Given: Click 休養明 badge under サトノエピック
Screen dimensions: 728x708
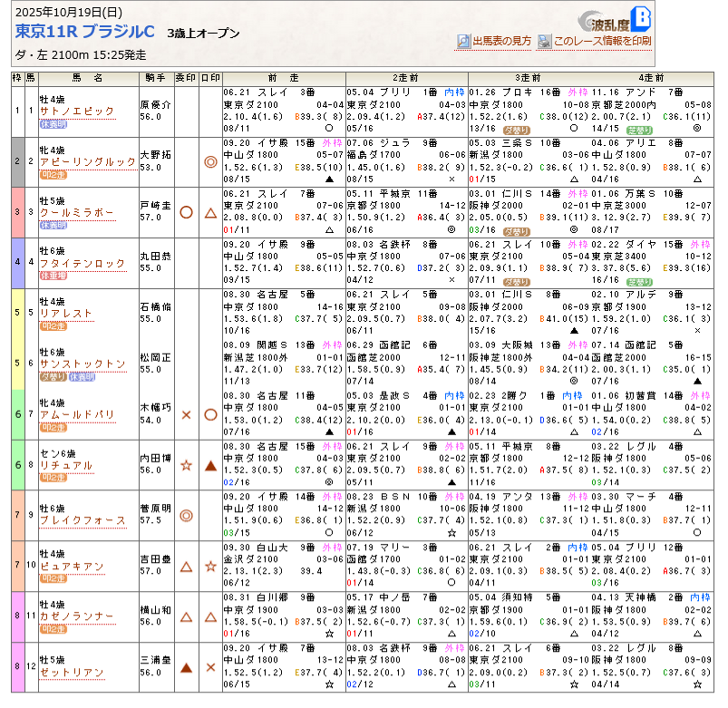Looking at the screenshot, I should click(x=53, y=124).
